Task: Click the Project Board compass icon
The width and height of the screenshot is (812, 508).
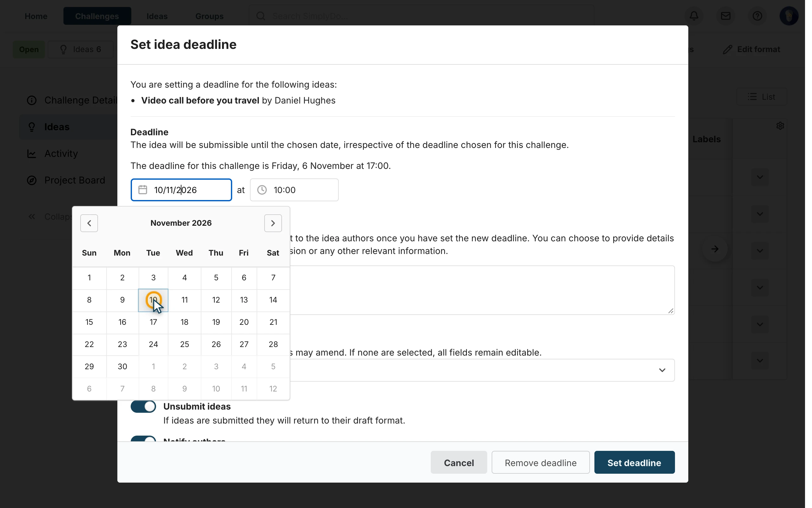Action: coord(31,180)
